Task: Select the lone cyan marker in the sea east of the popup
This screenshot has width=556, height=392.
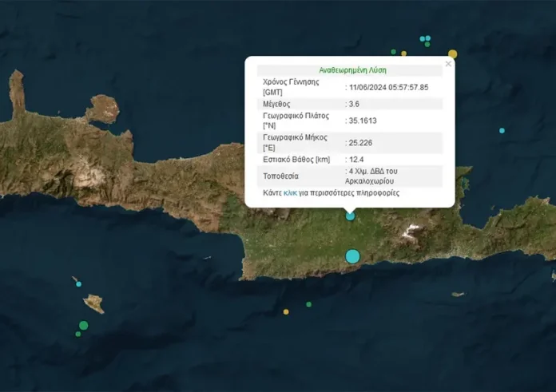Action: pos(502,131)
